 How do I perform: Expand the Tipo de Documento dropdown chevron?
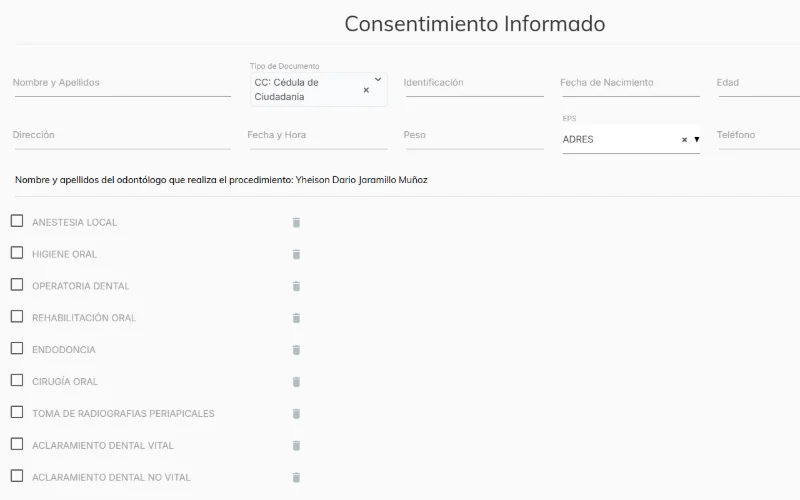[378, 80]
